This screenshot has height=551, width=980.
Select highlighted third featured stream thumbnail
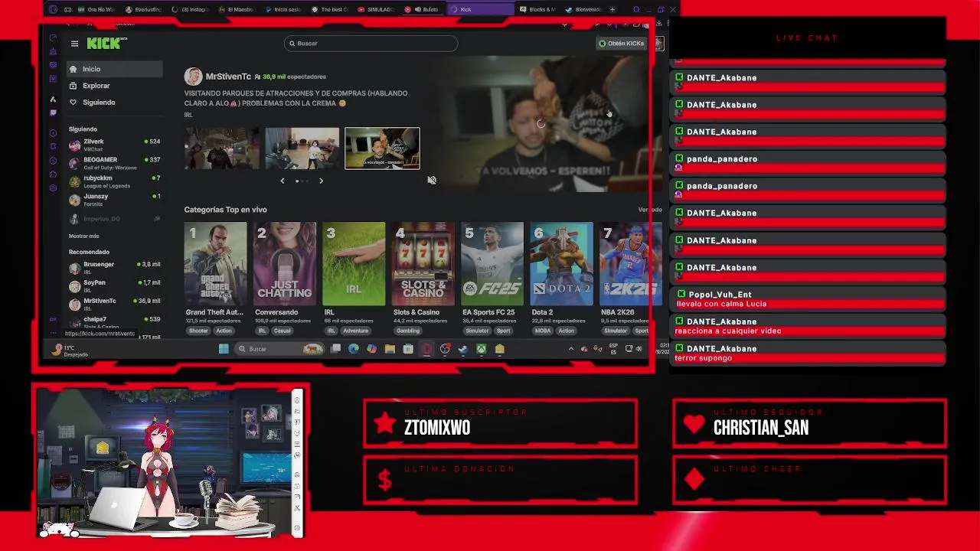click(382, 148)
